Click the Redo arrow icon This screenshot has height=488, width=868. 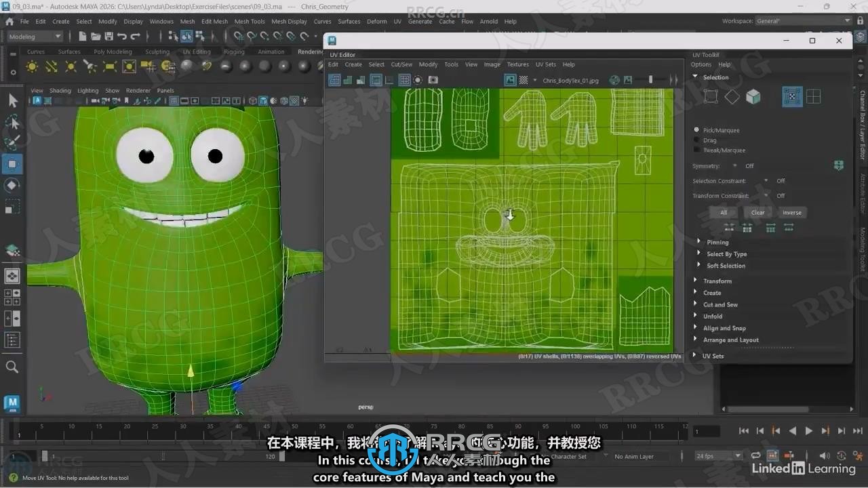click(135, 36)
